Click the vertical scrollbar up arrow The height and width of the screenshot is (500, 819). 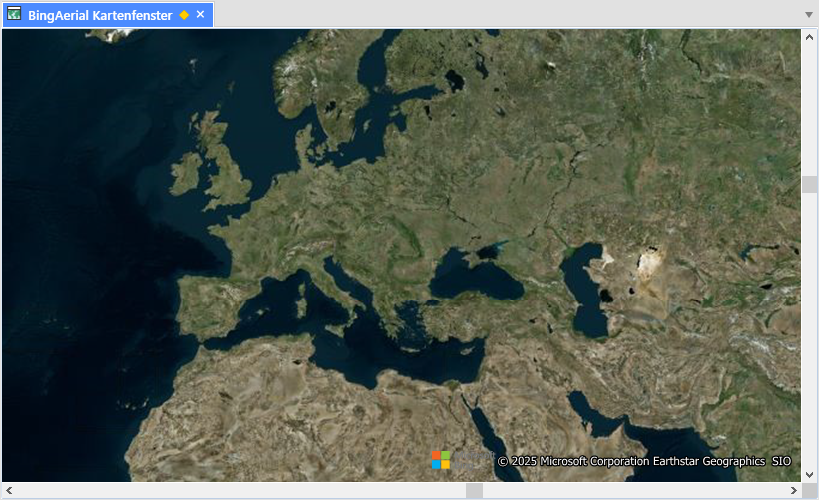click(x=809, y=37)
